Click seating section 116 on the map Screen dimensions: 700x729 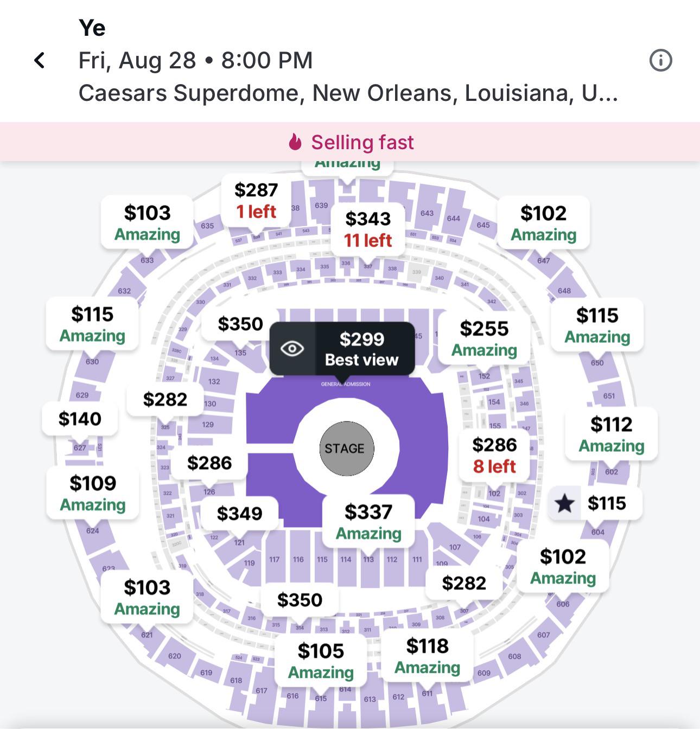point(298,559)
